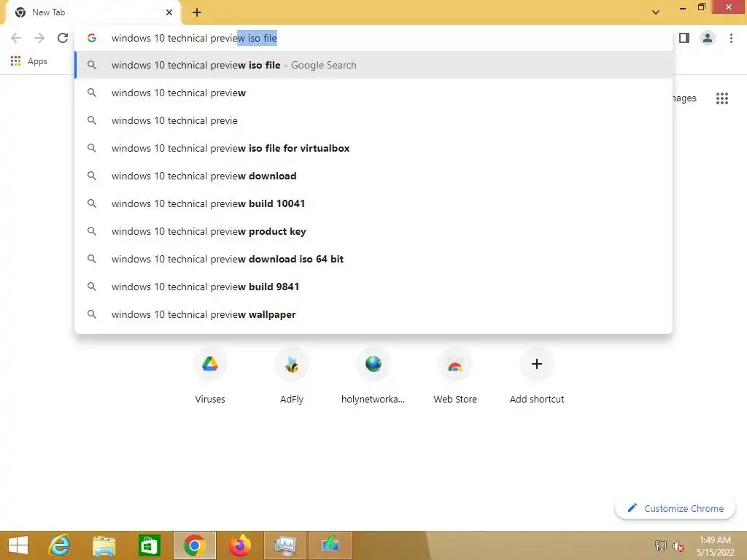Toggle the side panel icon
The height and width of the screenshot is (560, 747).
(684, 38)
